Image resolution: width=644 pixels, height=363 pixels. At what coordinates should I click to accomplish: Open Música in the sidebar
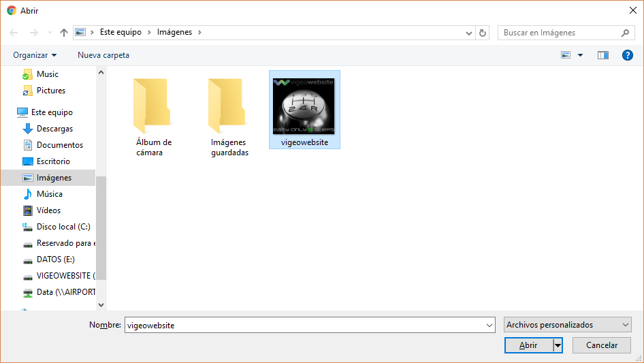coord(48,194)
